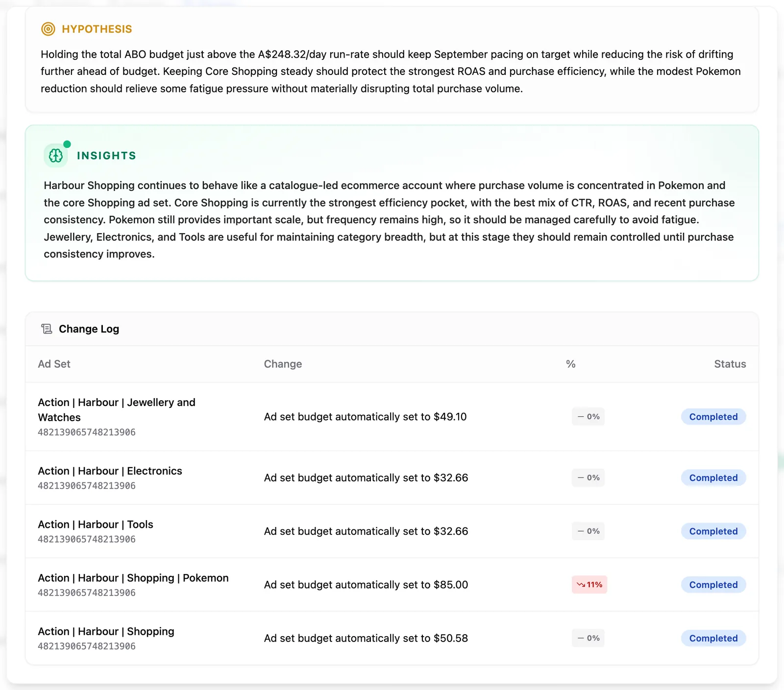Viewport: 784px width, 690px height.
Task: Click Completed status for Pokemon
Action: 713,585
